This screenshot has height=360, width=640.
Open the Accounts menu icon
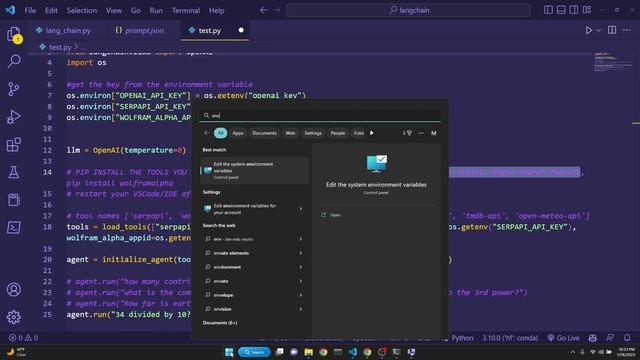pos(13,289)
